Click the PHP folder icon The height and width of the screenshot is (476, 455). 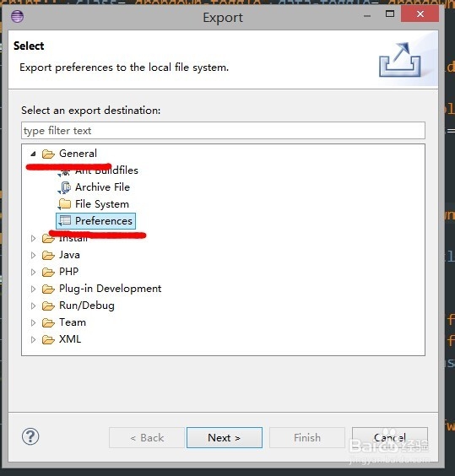(x=48, y=272)
